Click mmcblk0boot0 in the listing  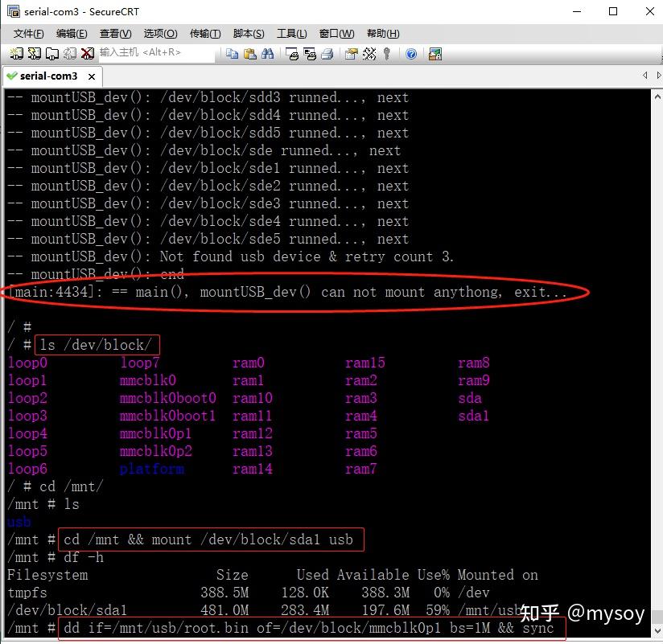click(x=168, y=398)
